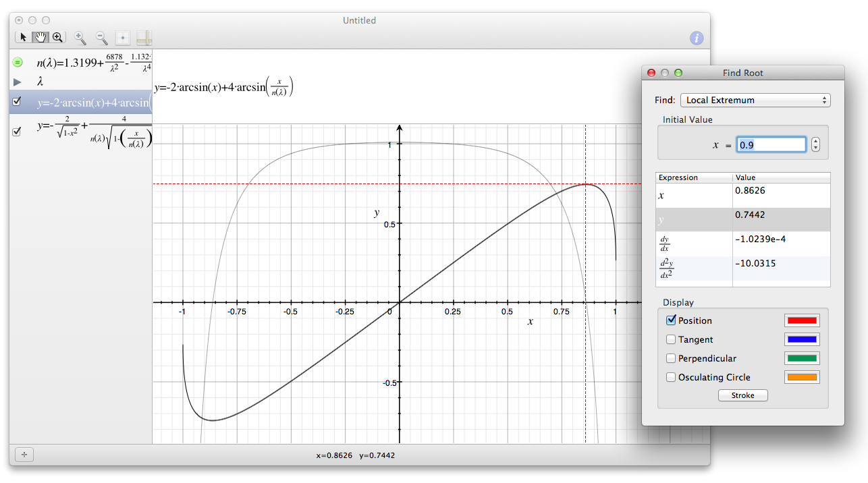Click the grid and axes toolbar icon
This screenshot has width=868, height=483.
(x=144, y=38)
